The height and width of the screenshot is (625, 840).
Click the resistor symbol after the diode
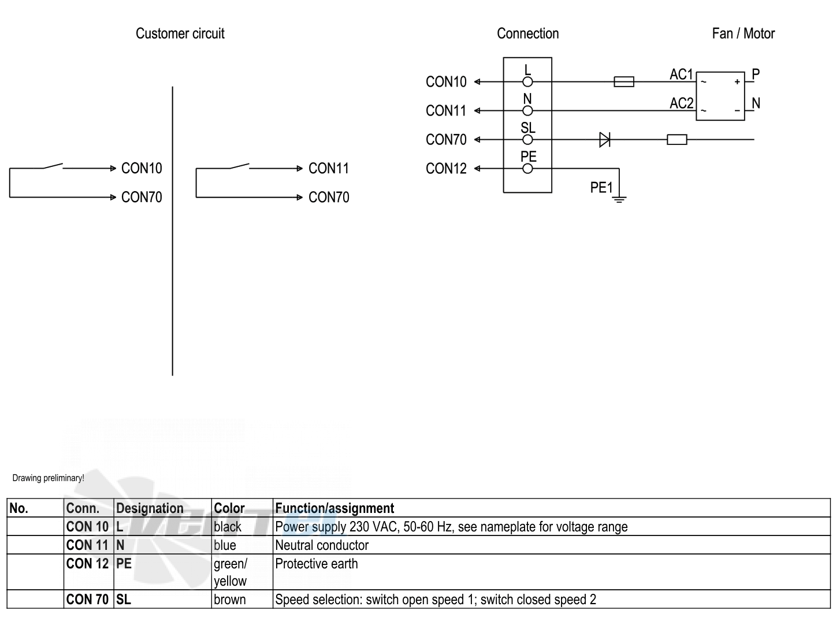(x=677, y=139)
